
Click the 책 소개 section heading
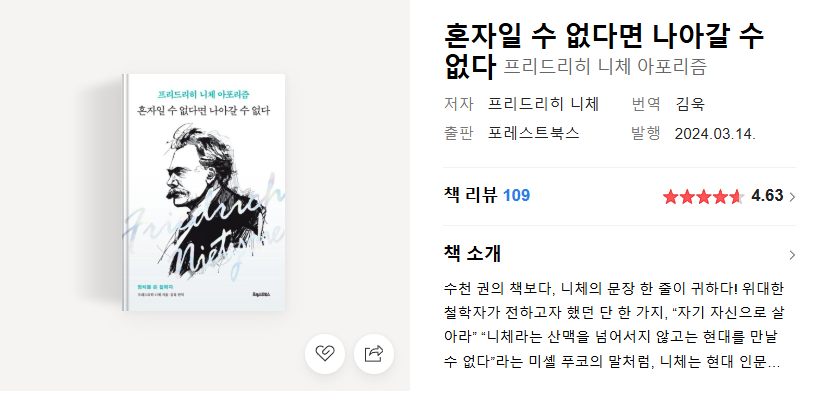(x=472, y=253)
